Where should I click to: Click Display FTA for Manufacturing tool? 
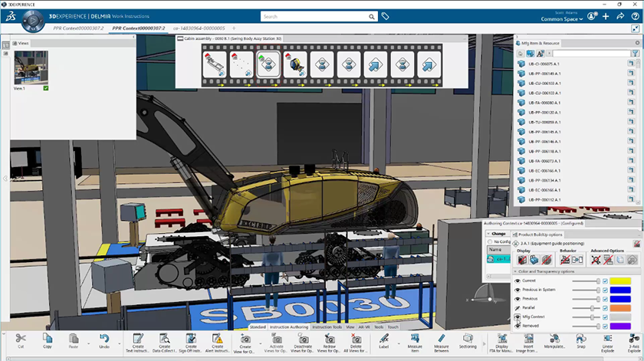click(x=502, y=343)
